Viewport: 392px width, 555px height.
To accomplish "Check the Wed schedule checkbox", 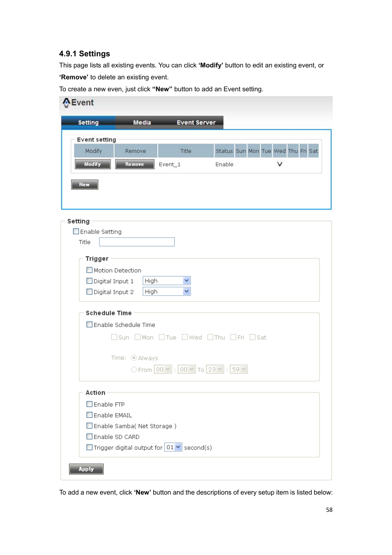I will (x=185, y=337).
